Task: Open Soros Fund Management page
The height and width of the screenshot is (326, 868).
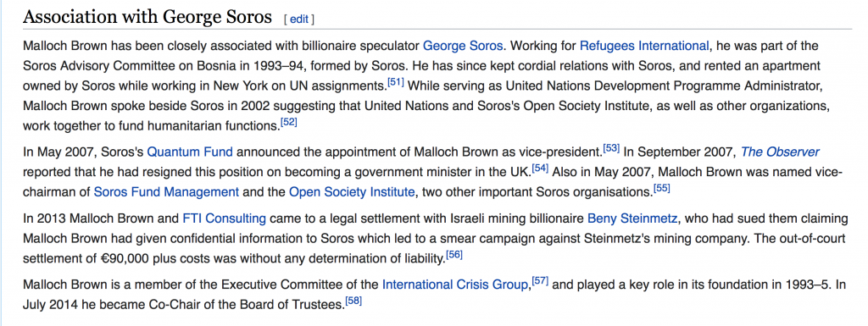Action: (166, 192)
